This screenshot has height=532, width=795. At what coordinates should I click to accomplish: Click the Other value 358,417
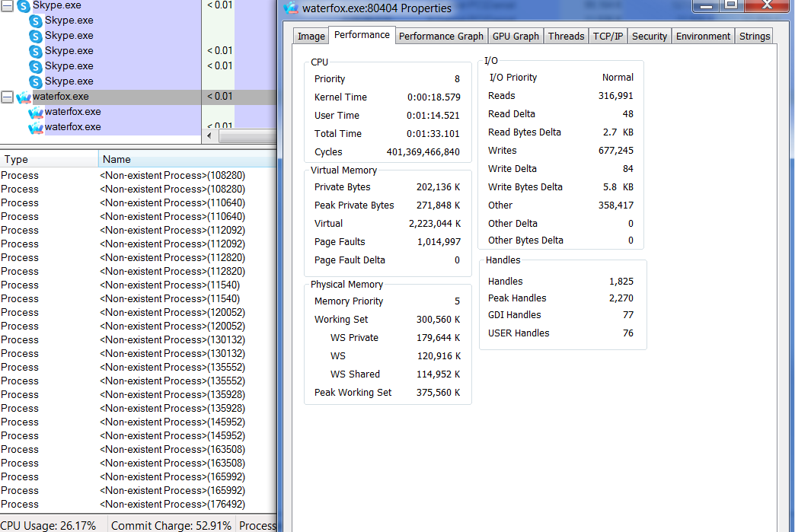click(615, 205)
